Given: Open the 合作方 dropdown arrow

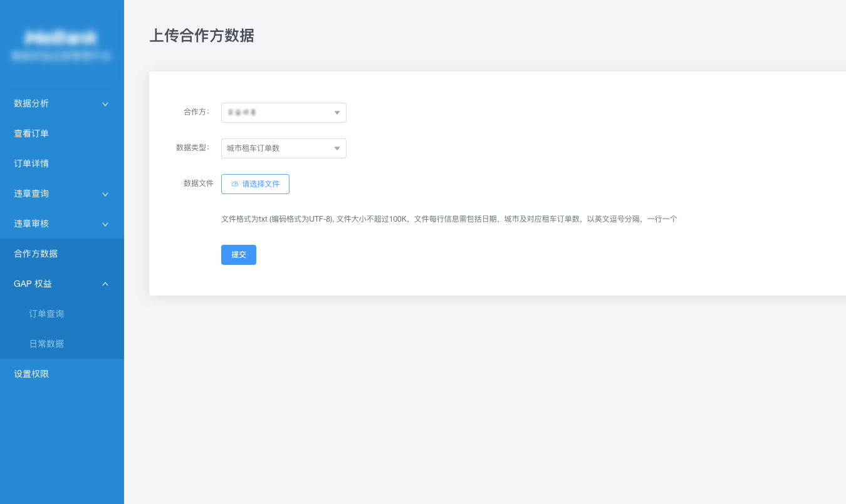Looking at the screenshot, I should 337,113.
